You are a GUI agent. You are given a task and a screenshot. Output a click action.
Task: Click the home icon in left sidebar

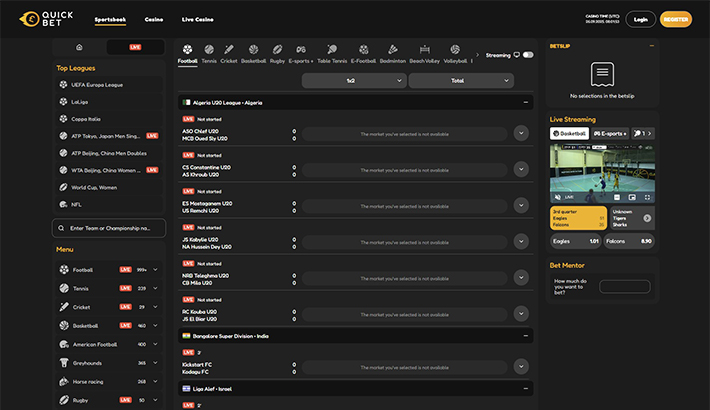click(x=79, y=47)
